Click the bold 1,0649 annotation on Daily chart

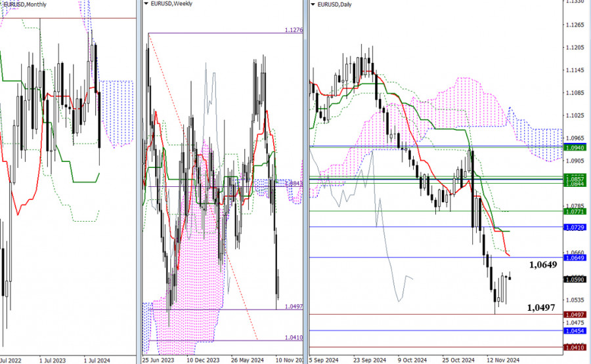point(543,264)
